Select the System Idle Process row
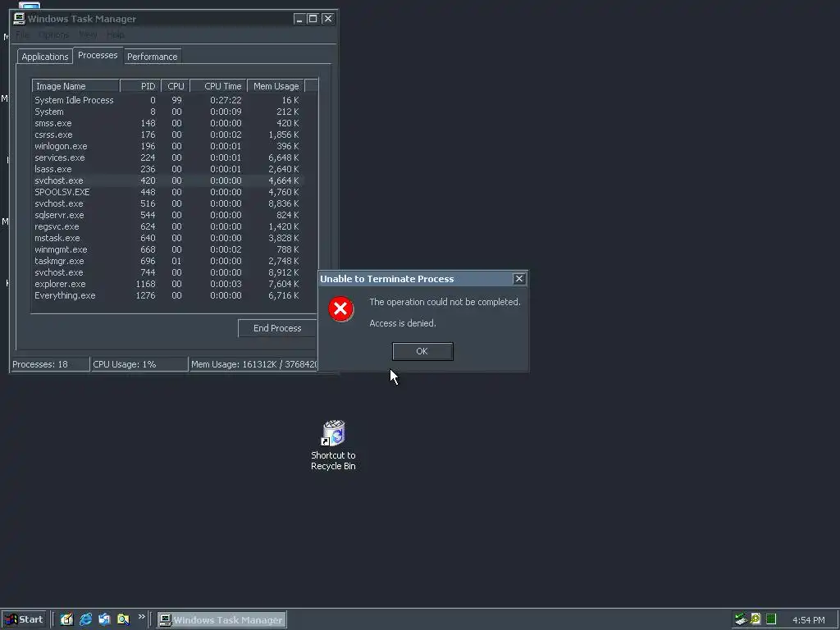Viewport: 840px width, 630px height. (x=168, y=100)
